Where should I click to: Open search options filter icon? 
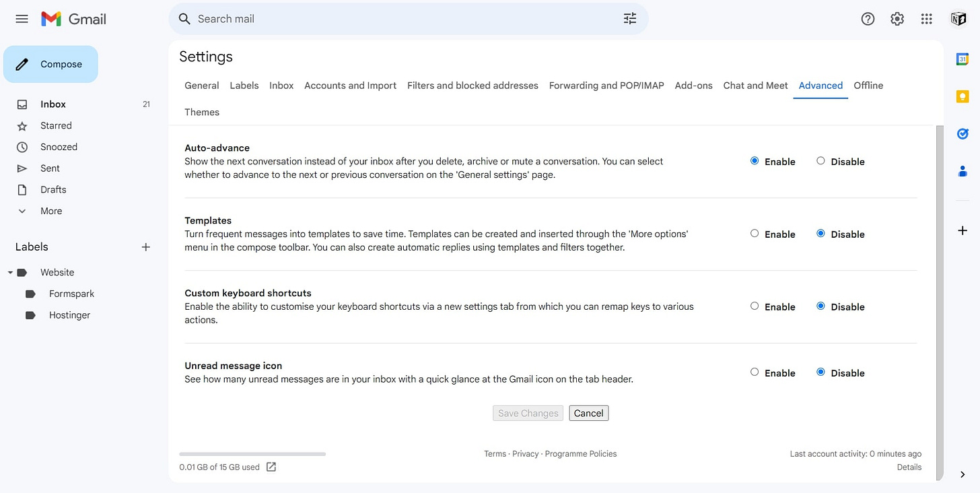(629, 19)
